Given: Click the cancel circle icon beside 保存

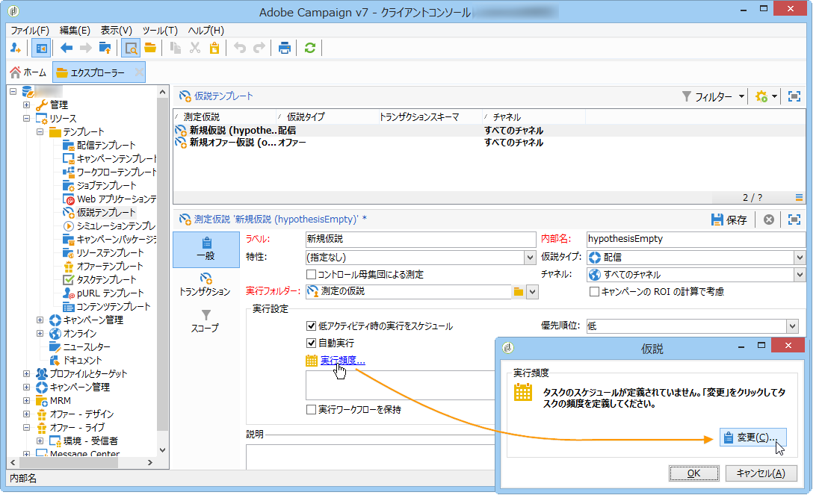Looking at the screenshot, I should [769, 220].
